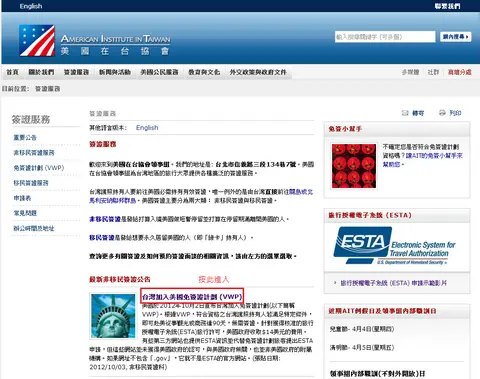This screenshot has height=379, width=480.
Task: Click English link beside 其他語言版本
Action: [x=147, y=128]
